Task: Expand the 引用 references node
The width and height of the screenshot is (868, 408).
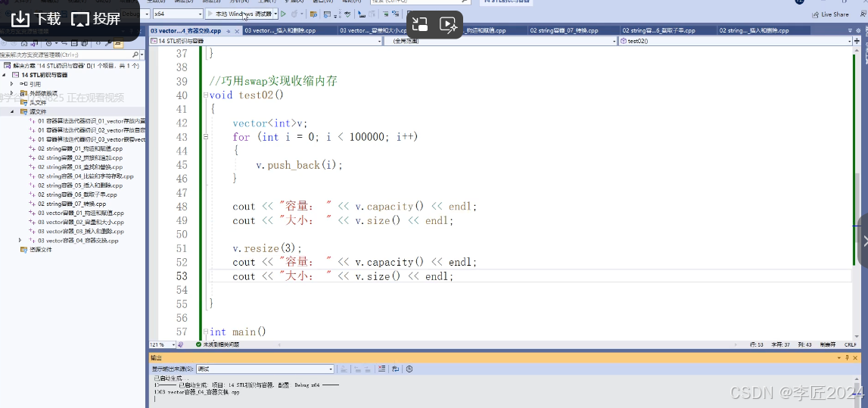Action: pyautogui.click(x=11, y=84)
